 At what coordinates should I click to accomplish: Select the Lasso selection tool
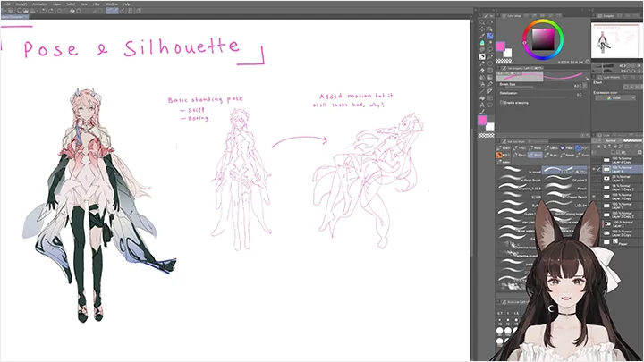[x=490, y=49]
